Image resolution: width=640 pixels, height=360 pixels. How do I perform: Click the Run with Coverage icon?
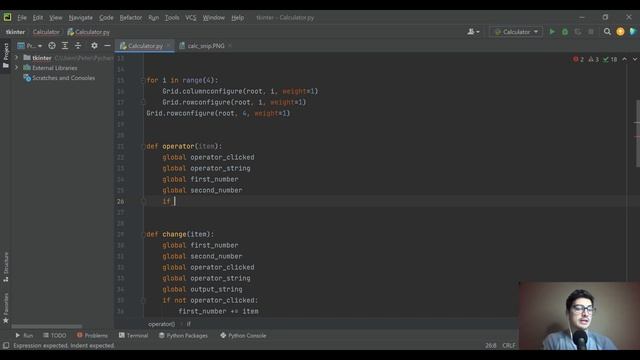tap(578, 32)
